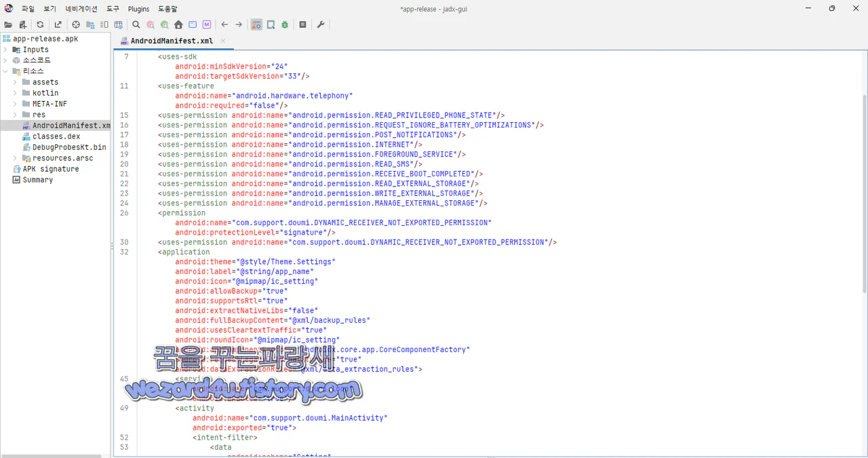The width and height of the screenshot is (868, 458).
Task: Select AndroidManifest.xml in the resource tree
Action: point(71,126)
